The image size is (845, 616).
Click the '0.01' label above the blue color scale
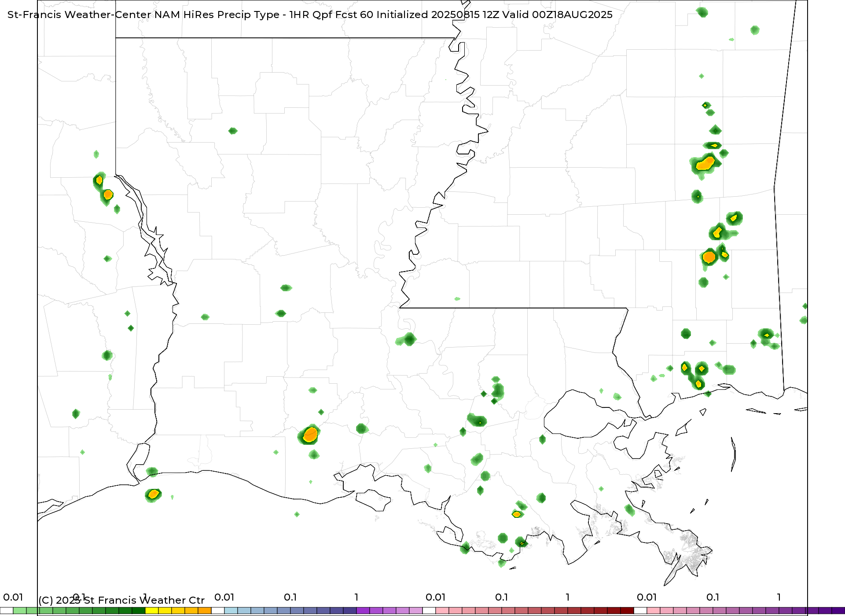[x=224, y=597]
